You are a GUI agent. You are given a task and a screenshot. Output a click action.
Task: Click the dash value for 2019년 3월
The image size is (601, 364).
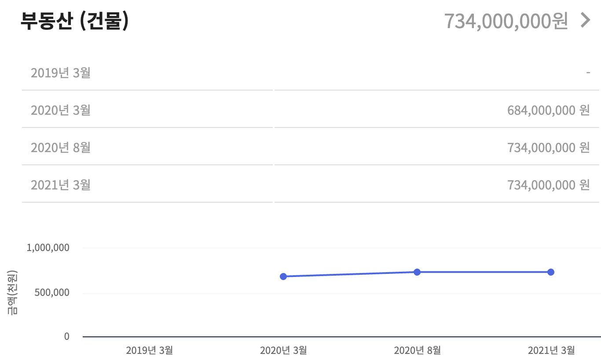pos(588,72)
